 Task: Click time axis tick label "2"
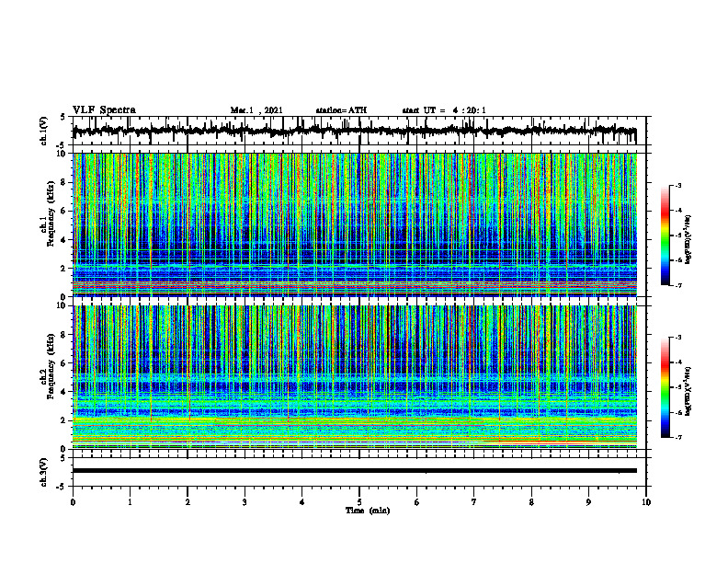pos(188,502)
